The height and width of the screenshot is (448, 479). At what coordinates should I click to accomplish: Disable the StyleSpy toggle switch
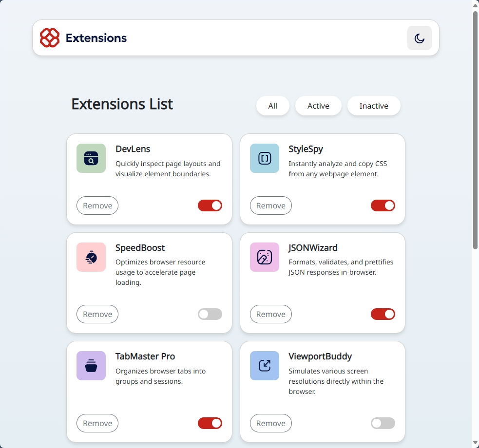[x=383, y=205]
